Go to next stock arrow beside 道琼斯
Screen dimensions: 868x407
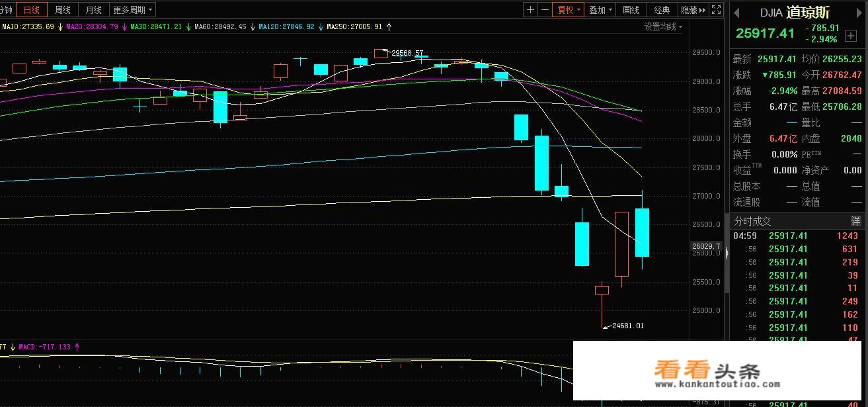coord(859,13)
